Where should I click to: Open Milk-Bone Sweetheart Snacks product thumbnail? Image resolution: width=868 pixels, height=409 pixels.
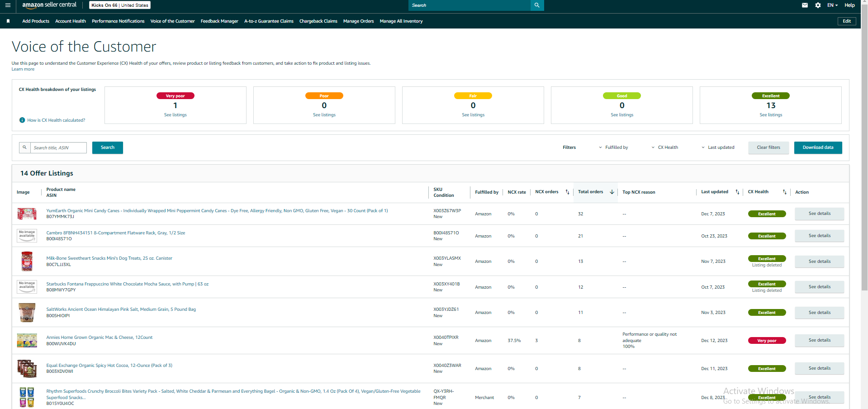point(27,262)
